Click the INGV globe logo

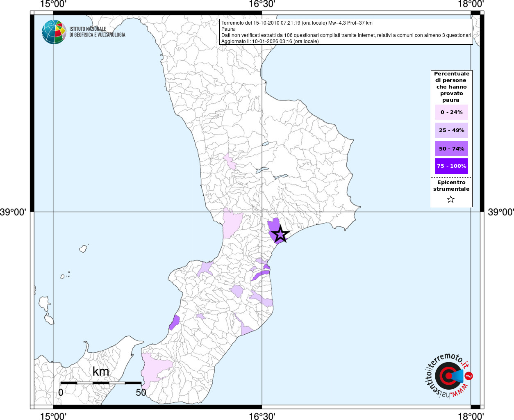pos(54,32)
